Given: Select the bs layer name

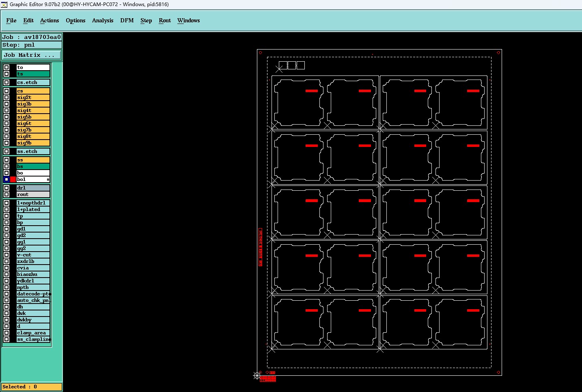Looking at the screenshot, I should pyautogui.click(x=33, y=166).
